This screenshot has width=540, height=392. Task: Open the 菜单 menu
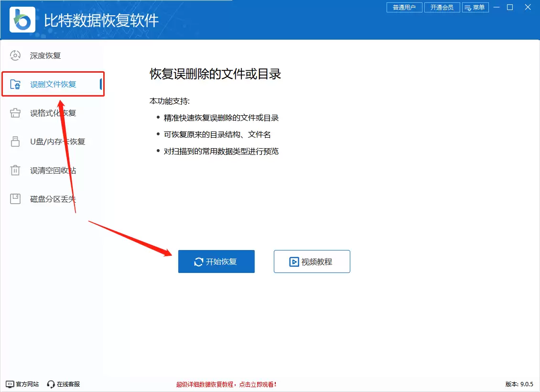(475, 7)
